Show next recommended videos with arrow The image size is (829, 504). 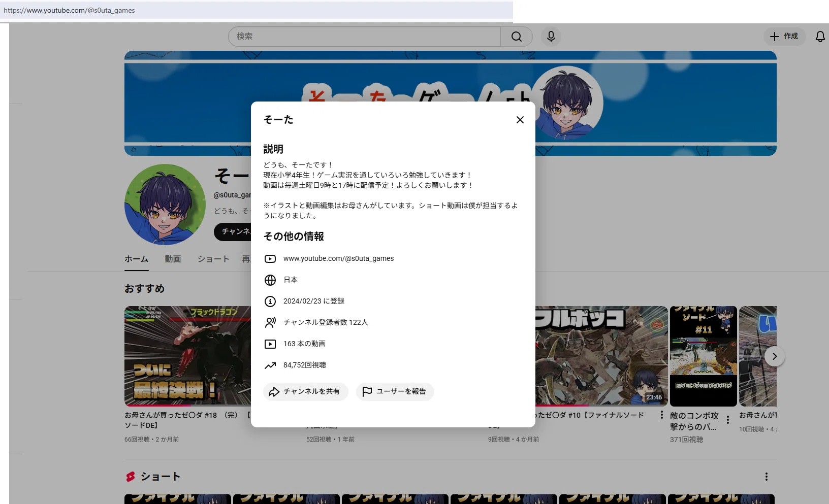(x=774, y=356)
